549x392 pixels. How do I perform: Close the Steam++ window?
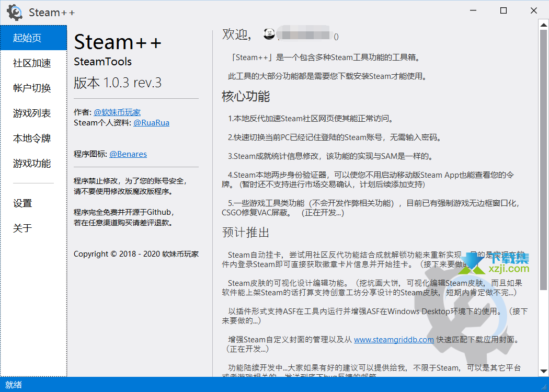click(x=534, y=11)
